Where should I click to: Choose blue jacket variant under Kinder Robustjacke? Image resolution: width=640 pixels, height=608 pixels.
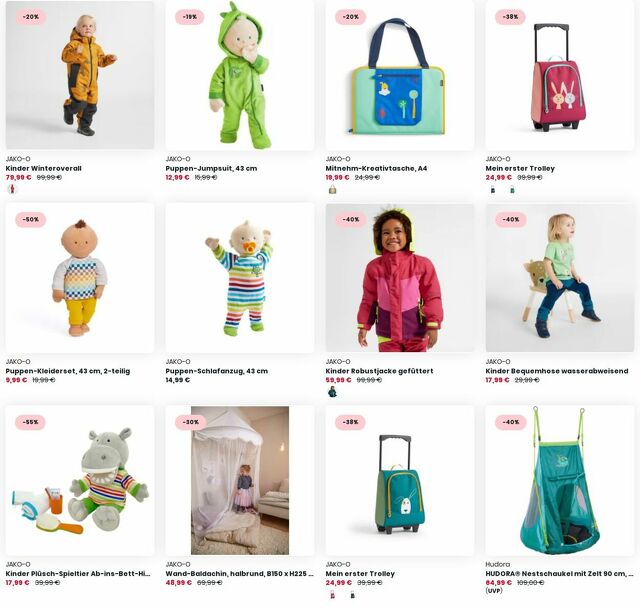coord(333,392)
